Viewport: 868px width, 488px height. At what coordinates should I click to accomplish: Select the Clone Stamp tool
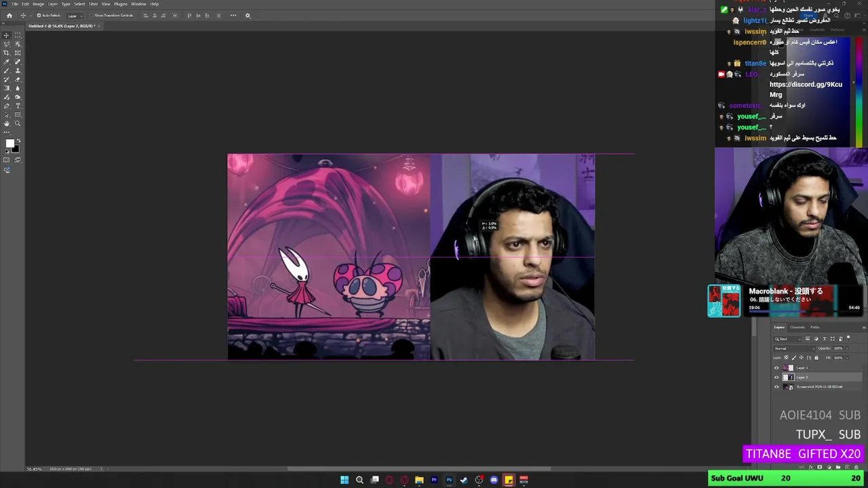tap(18, 70)
